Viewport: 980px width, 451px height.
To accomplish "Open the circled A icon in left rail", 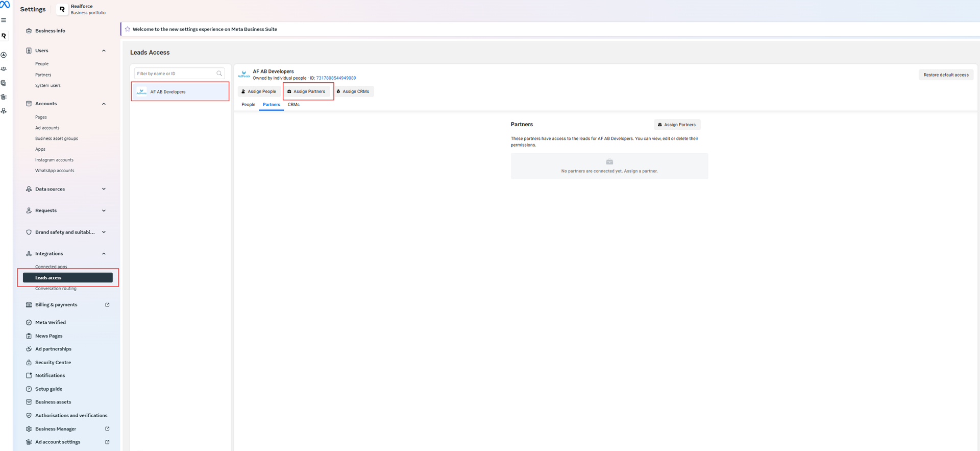I will coord(4,55).
